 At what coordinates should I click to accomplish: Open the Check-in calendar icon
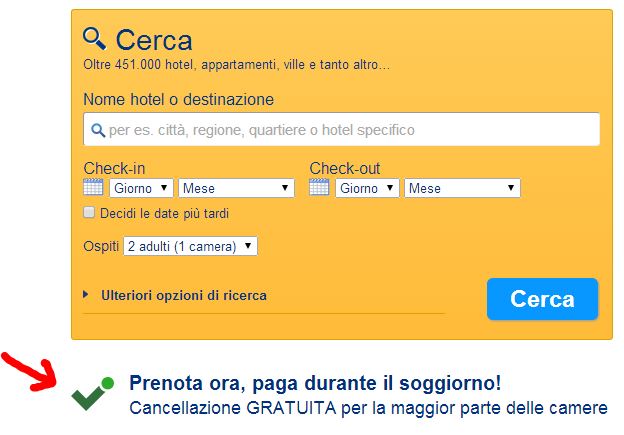93,187
